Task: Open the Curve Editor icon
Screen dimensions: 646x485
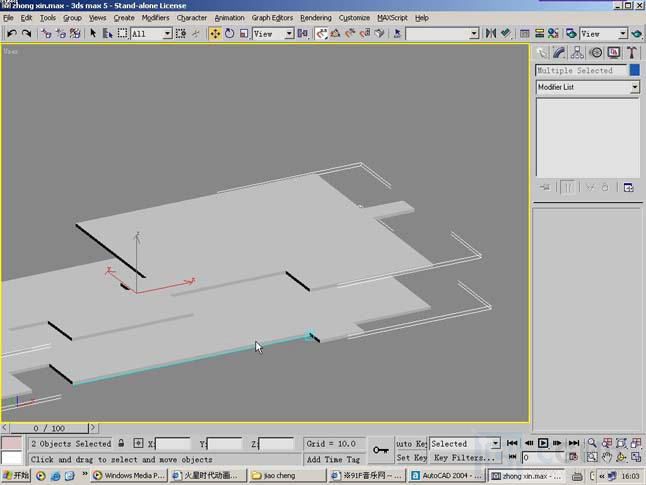Action: pyautogui.click(x=524, y=33)
